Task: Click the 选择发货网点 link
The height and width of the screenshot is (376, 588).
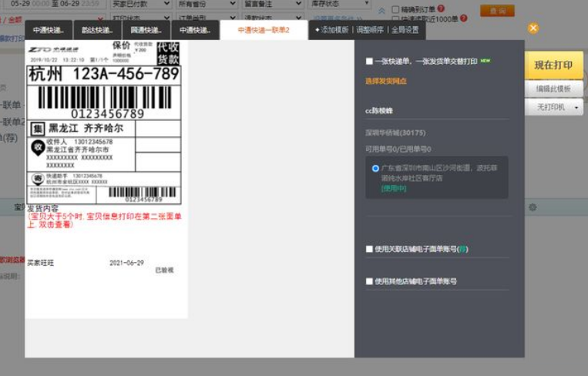Action: coord(386,81)
